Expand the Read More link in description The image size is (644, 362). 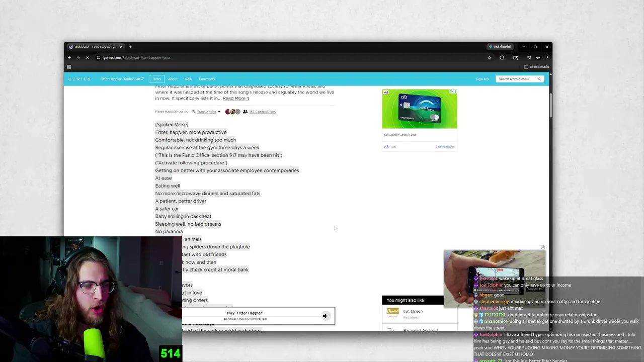tap(236, 98)
